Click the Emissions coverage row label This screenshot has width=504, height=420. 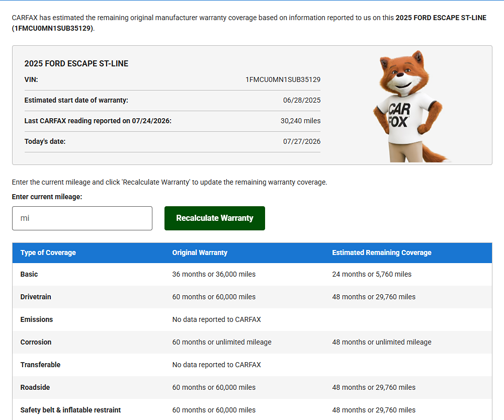[37, 319]
